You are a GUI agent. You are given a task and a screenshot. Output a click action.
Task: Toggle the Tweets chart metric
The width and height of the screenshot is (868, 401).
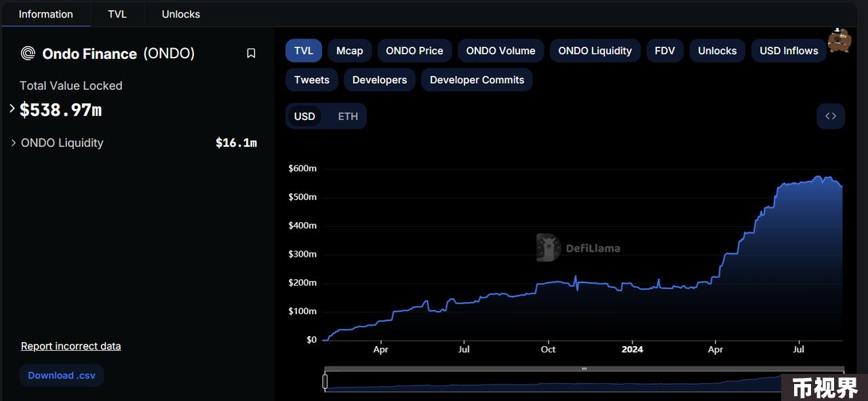point(312,80)
